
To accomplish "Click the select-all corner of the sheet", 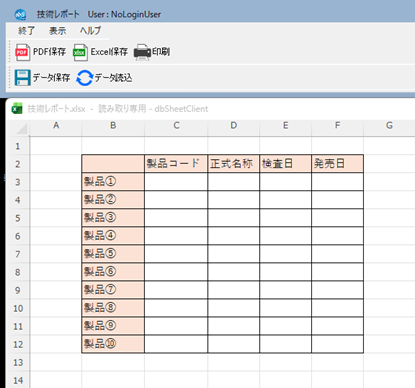I will (x=22, y=128).
